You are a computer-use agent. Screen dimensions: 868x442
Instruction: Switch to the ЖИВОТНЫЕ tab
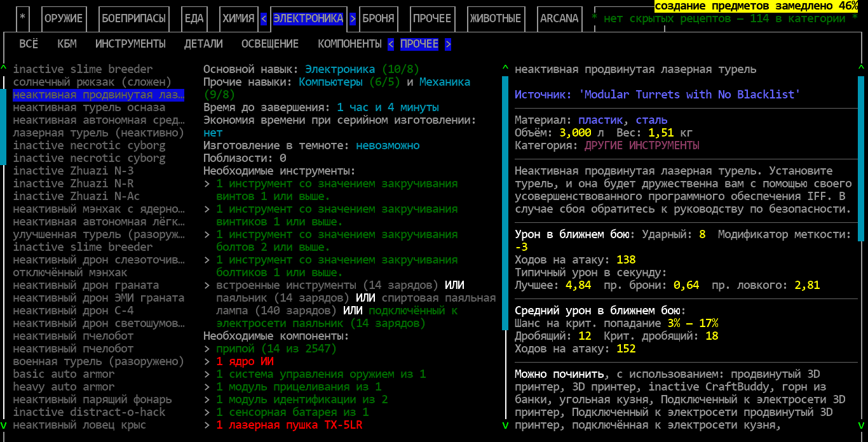click(x=496, y=18)
